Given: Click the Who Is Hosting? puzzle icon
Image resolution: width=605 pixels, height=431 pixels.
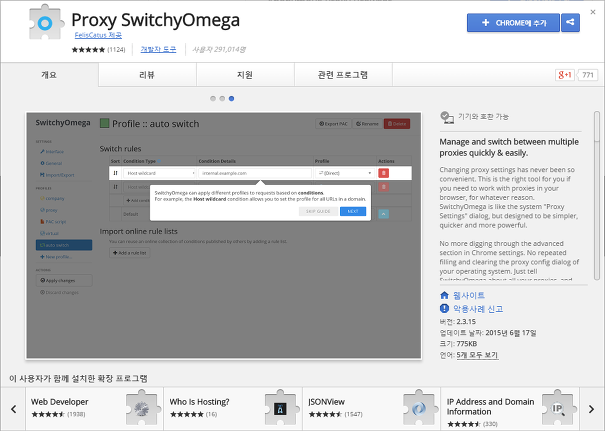Looking at the screenshot, I should click(281, 408).
